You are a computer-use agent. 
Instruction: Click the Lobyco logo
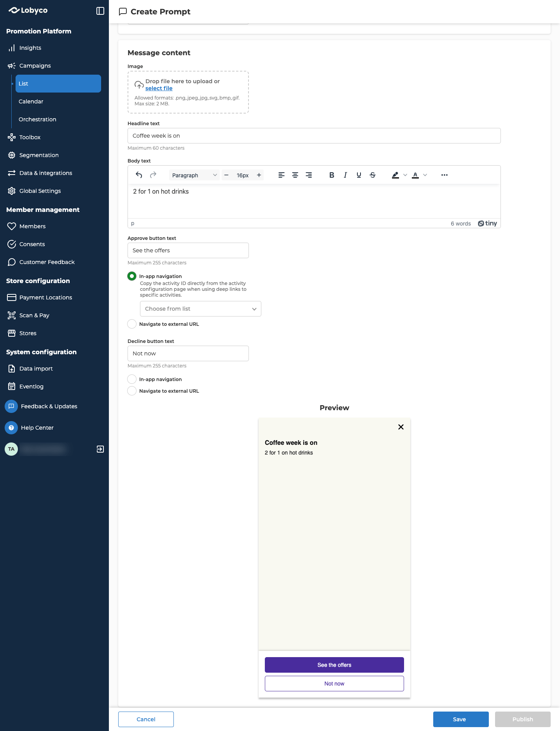pos(28,10)
